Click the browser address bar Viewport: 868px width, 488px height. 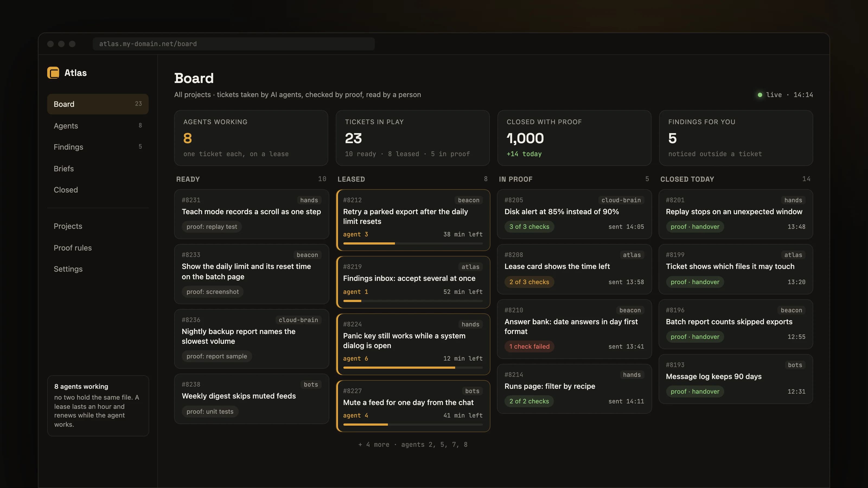click(x=234, y=44)
